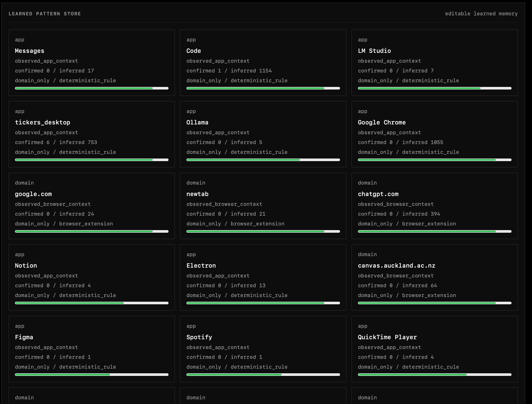The image size is (532, 404).
Task: Click the QuickTime Player confidence bar
Action: pyautogui.click(x=435, y=375)
